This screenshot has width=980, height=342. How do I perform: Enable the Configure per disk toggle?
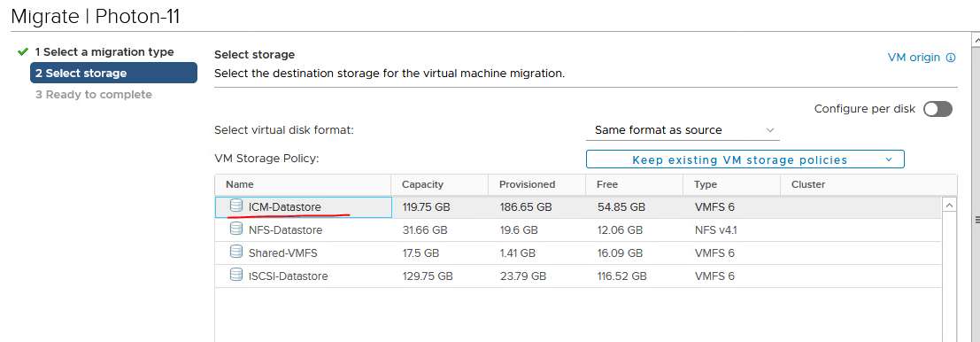[x=938, y=109]
